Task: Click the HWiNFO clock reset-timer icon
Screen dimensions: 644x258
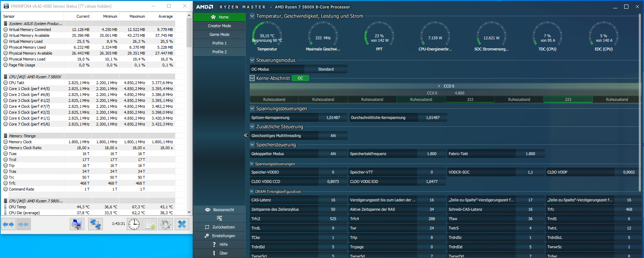Action: coord(134,224)
